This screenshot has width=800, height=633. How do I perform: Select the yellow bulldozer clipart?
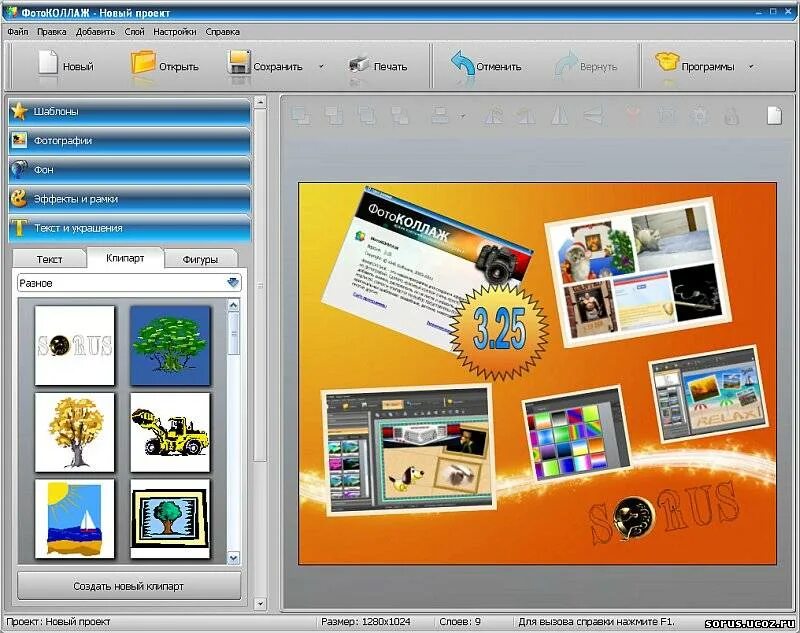click(170, 432)
